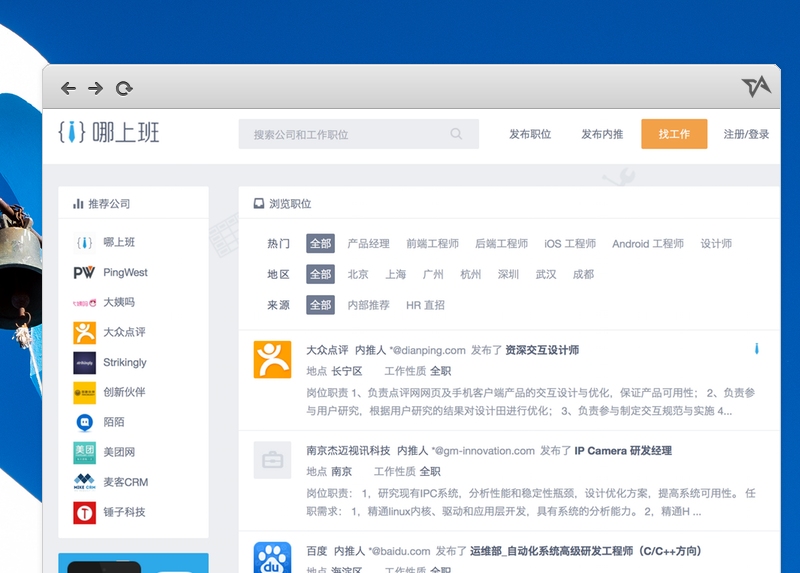
Task: Select 锤子科技 company name in sidebar
Action: (x=124, y=512)
